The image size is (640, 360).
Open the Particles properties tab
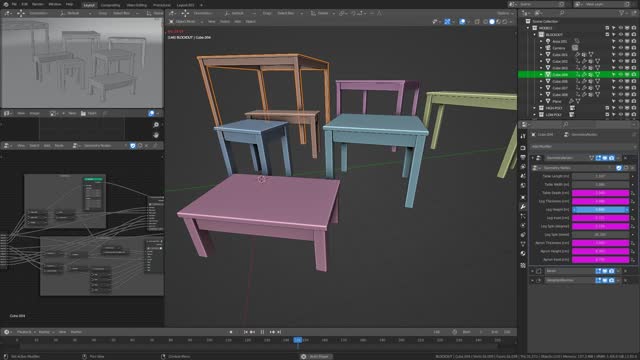tap(523, 216)
